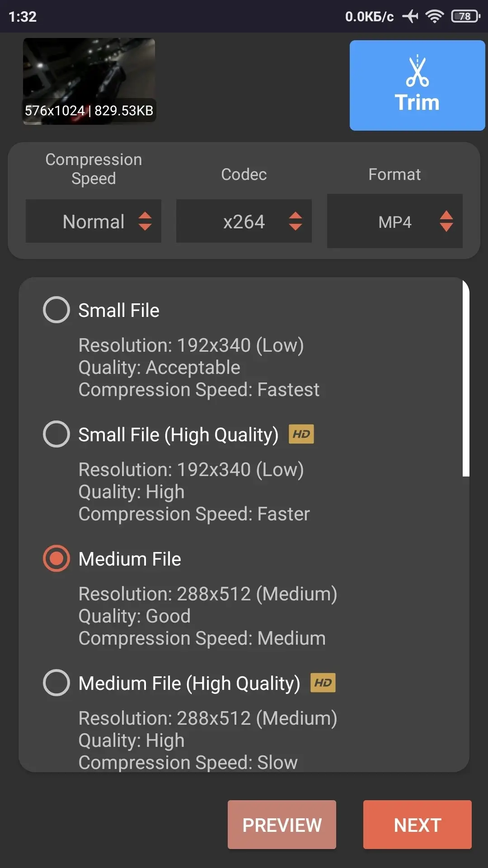The image size is (488, 868).
Task: Tap the airplane mode status icon
Action: coord(410,17)
